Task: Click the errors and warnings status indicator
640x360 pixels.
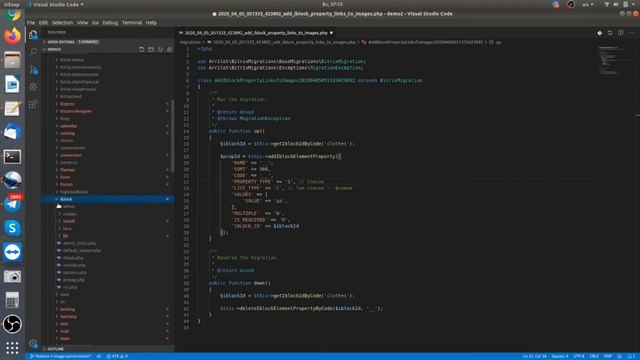Action: click(117, 356)
